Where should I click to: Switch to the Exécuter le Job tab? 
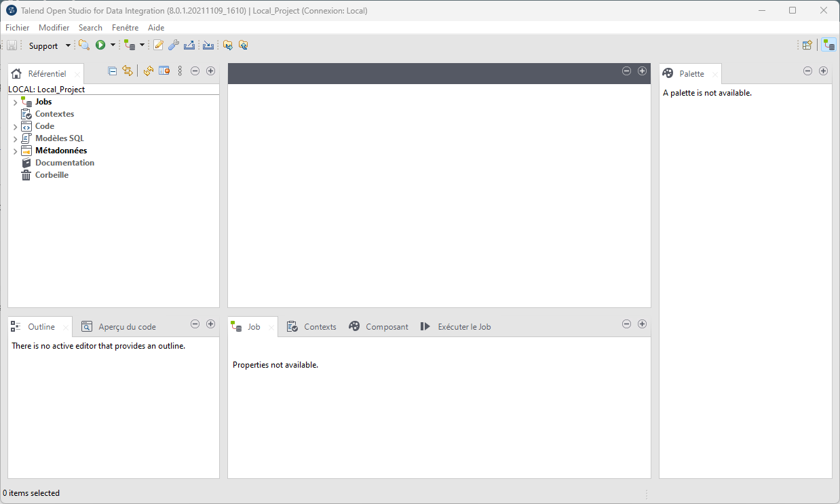point(455,327)
